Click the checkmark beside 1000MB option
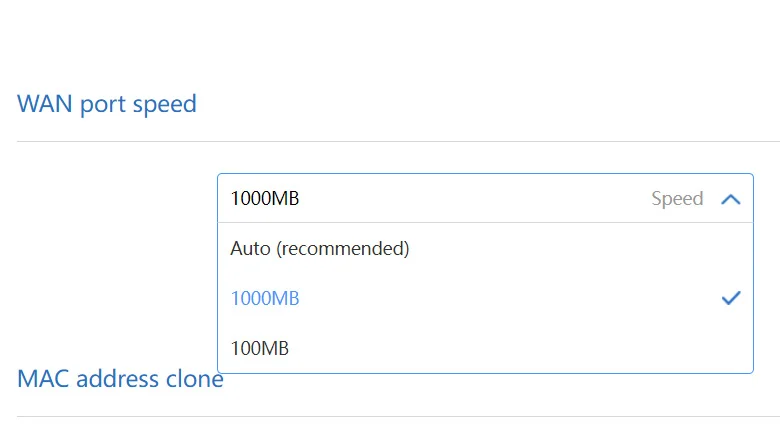Viewport: 780px width, 439px height. (x=730, y=298)
